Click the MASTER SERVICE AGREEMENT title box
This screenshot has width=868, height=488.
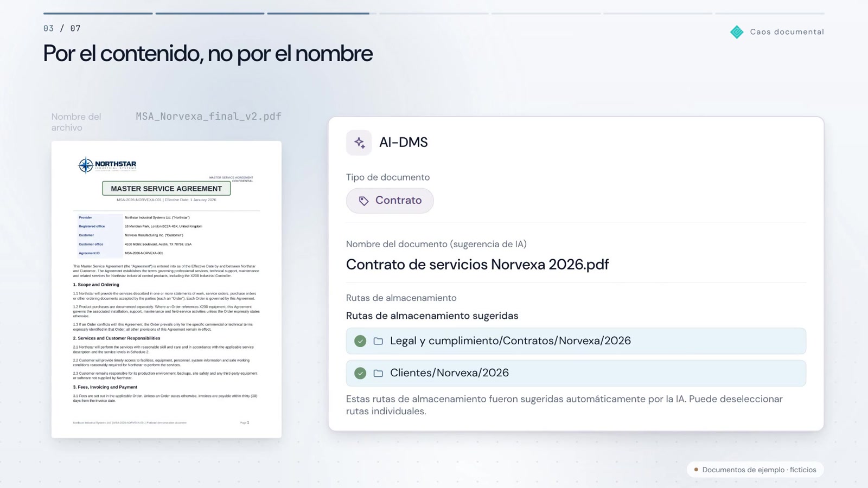pos(167,189)
